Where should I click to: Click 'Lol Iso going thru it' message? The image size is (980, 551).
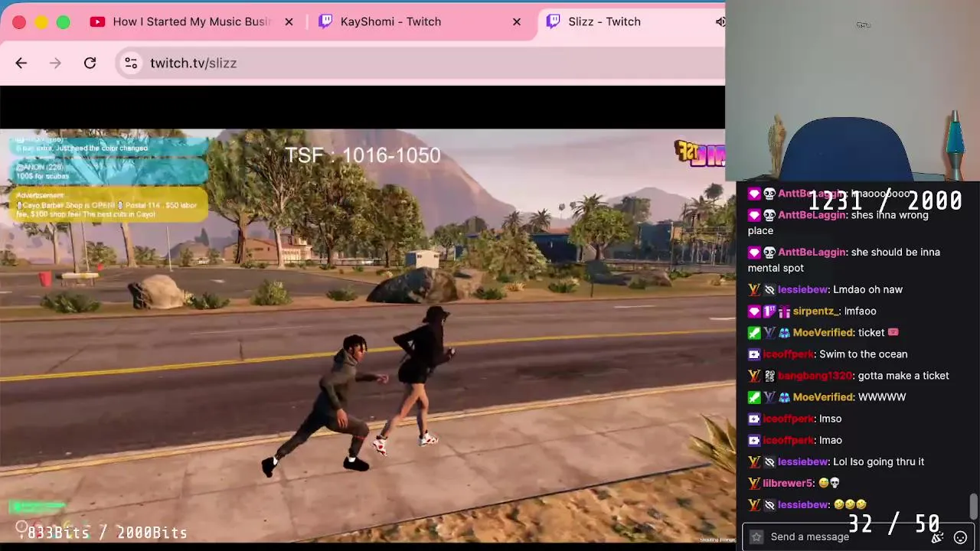point(878,461)
